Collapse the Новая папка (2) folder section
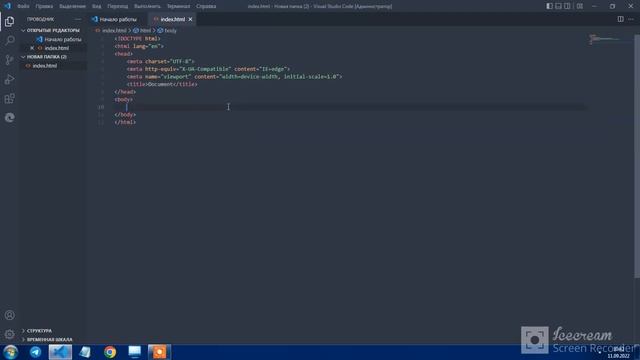The image size is (640, 360). coord(53,57)
